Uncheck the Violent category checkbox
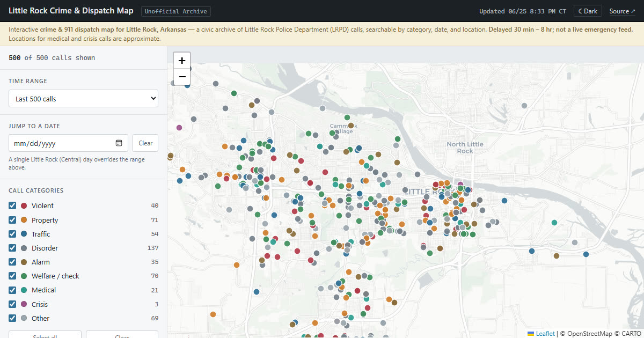The width and height of the screenshot is (644, 338). coord(12,205)
